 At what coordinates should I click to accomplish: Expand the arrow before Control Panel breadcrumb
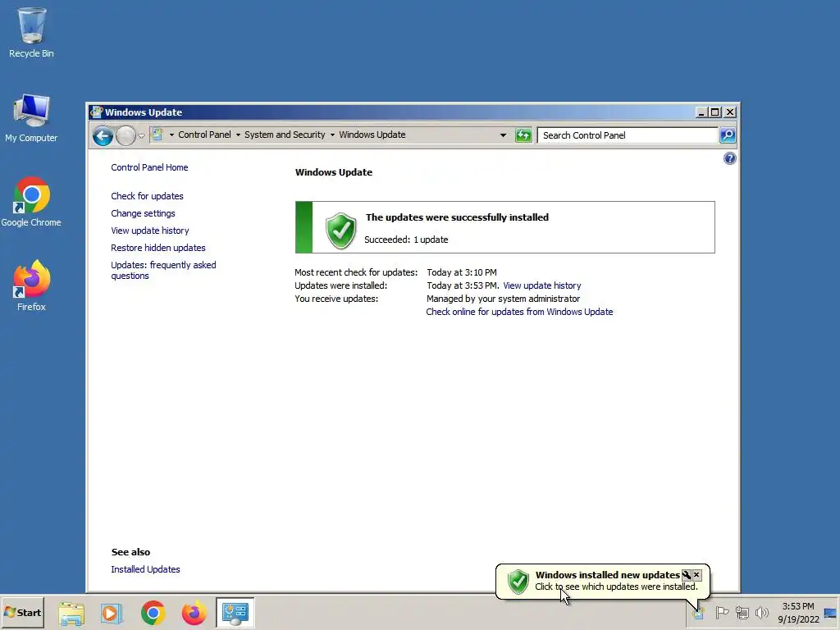pyautogui.click(x=171, y=135)
